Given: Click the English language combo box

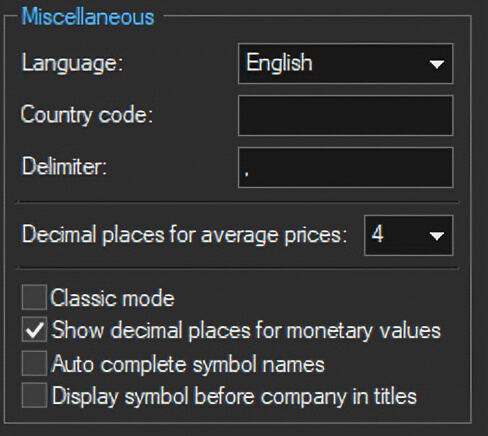Looking at the screenshot, I should [x=345, y=63].
